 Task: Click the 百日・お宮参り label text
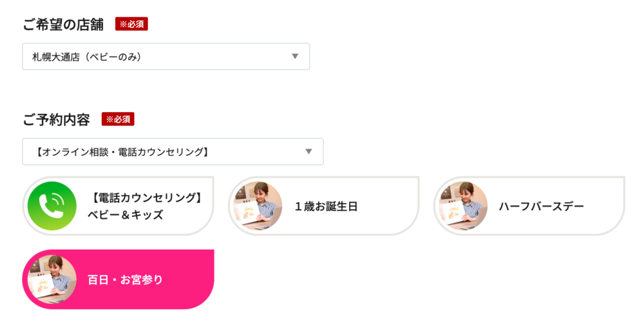coord(125,279)
